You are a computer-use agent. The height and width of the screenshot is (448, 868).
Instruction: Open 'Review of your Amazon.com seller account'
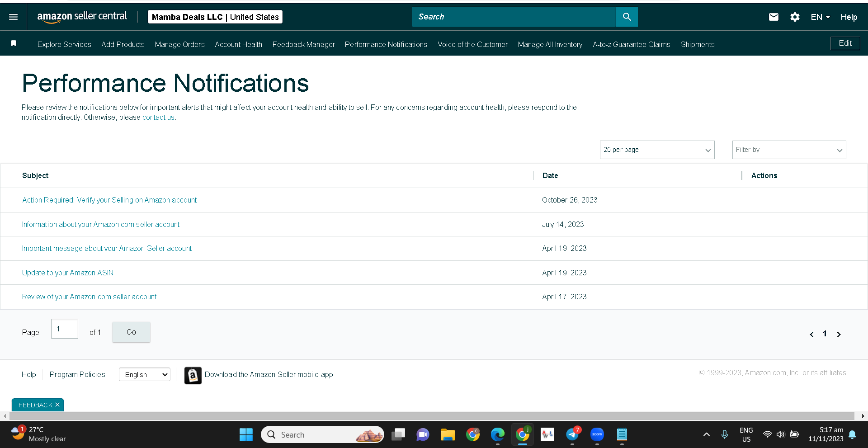click(89, 297)
